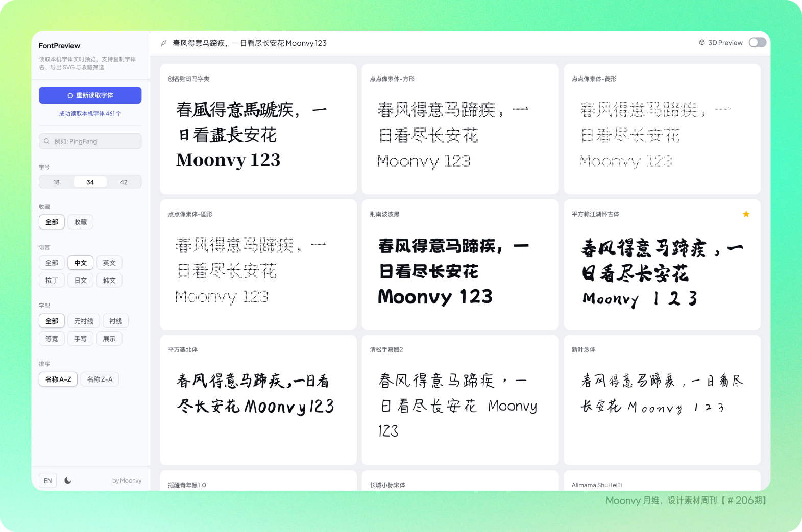Select font size 18

pyautogui.click(x=57, y=182)
